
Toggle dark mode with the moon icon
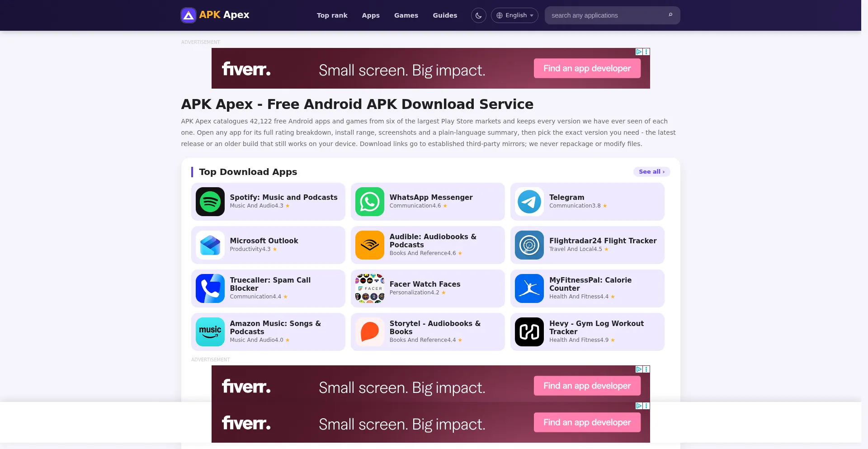click(478, 15)
